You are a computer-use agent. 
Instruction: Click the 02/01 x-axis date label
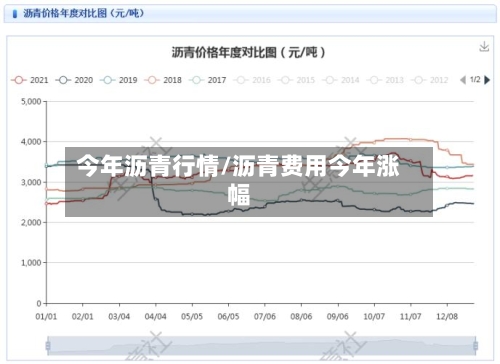82,316
